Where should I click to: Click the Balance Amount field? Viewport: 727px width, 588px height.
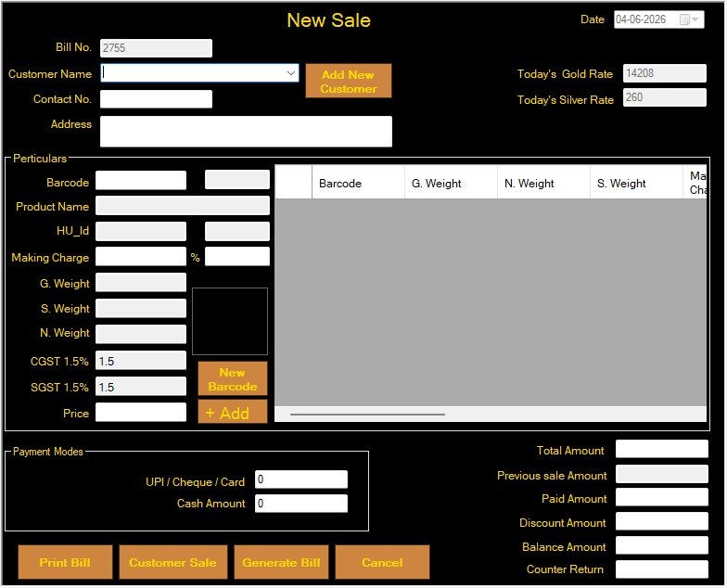coord(662,545)
